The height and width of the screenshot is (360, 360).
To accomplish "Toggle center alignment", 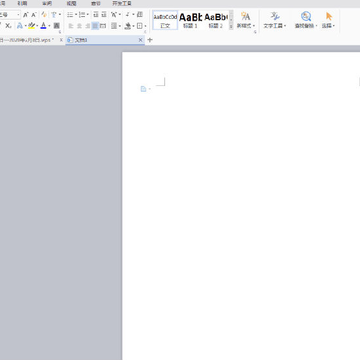I will pos(79,26).
